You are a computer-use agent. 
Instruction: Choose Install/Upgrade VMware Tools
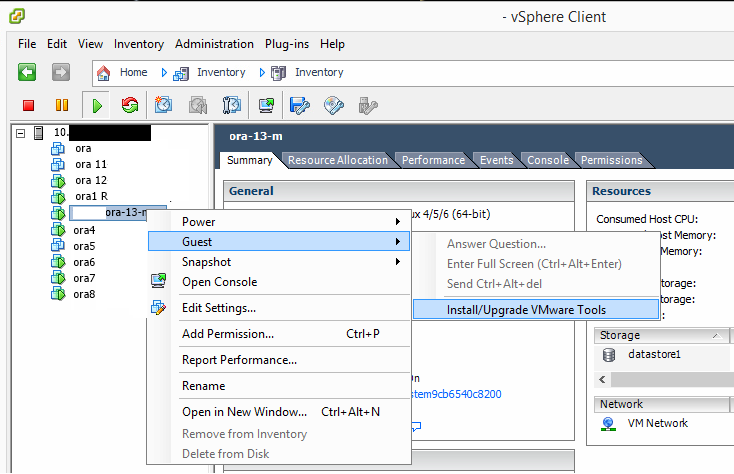tap(536, 309)
